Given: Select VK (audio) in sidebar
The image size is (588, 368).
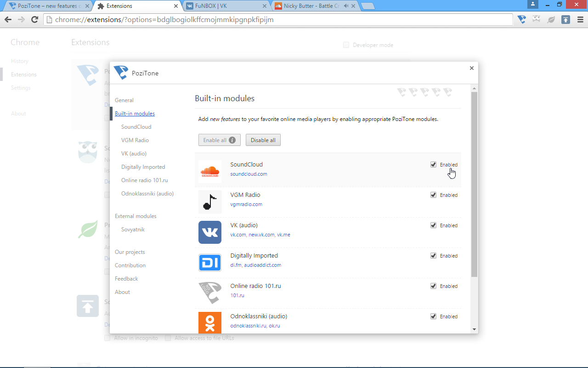Looking at the screenshot, I should click(134, 154).
